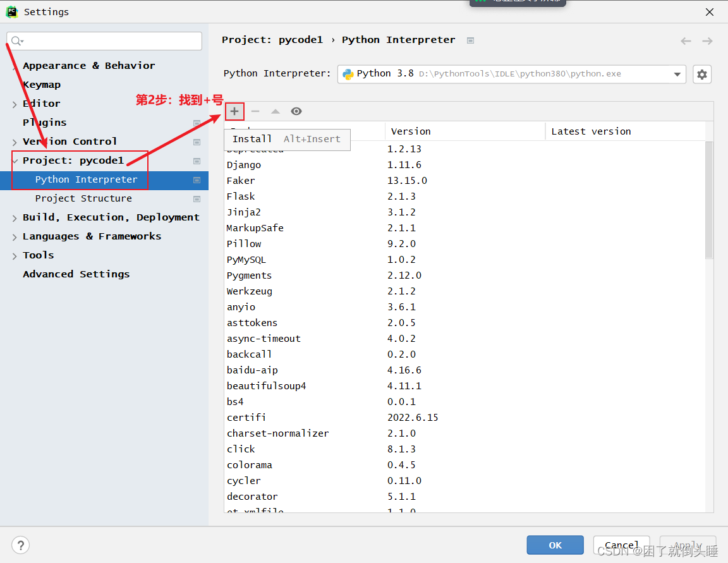This screenshot has width=728, height=563.
Task: Select the Pygments package row
Action: click(x=464, y=275)
